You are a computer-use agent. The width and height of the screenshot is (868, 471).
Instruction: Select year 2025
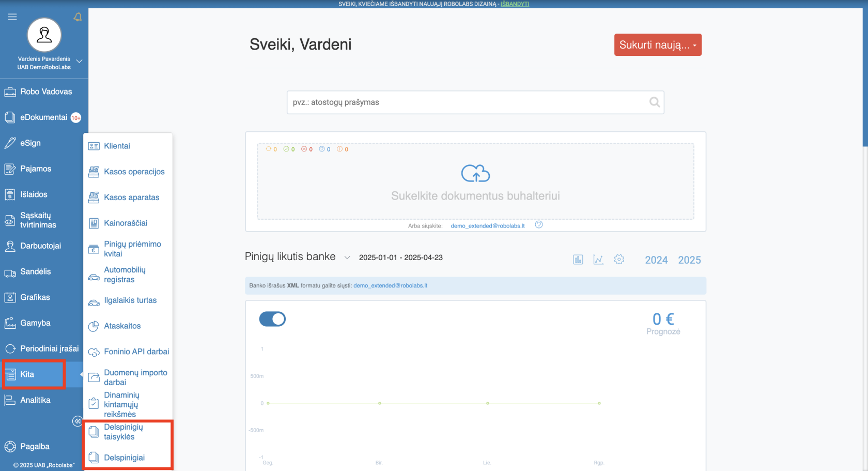(x=689, y=260)
